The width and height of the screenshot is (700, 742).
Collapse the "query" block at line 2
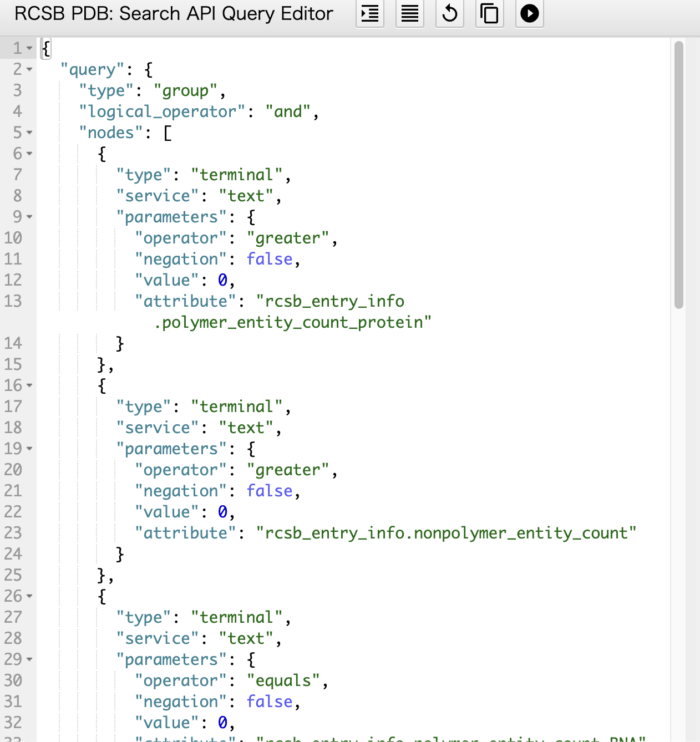[29, 69]
